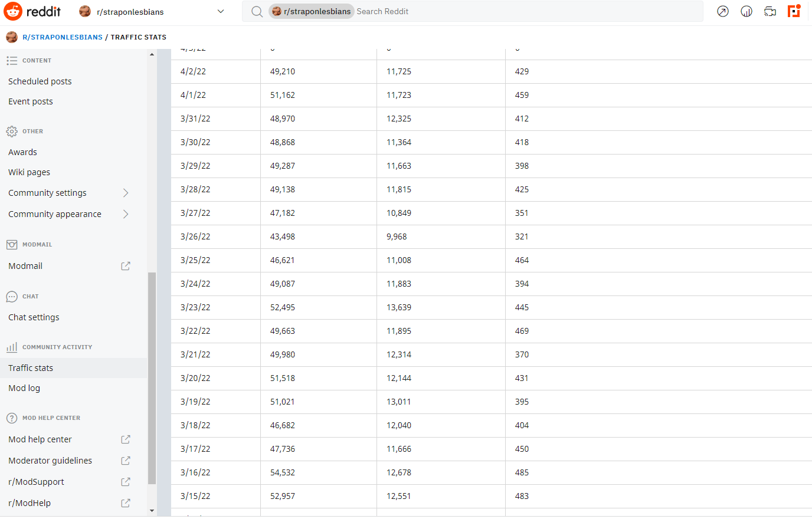Click the search magnifier icon
812x519 pixels.
257,11
